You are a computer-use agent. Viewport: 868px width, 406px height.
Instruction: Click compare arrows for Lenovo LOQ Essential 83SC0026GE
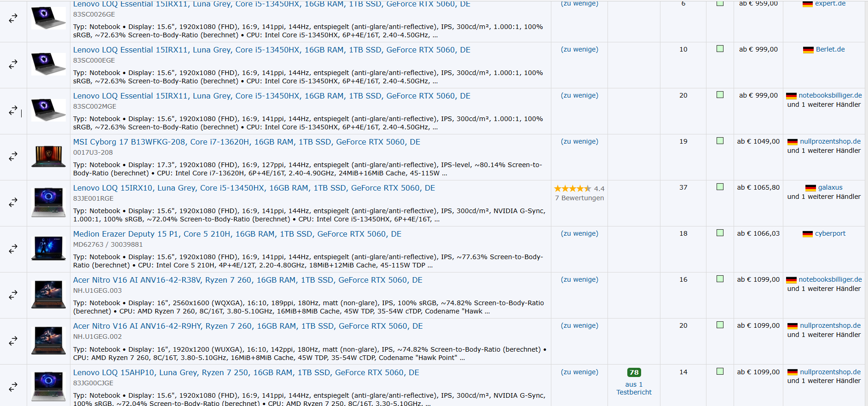coord(13,18)
